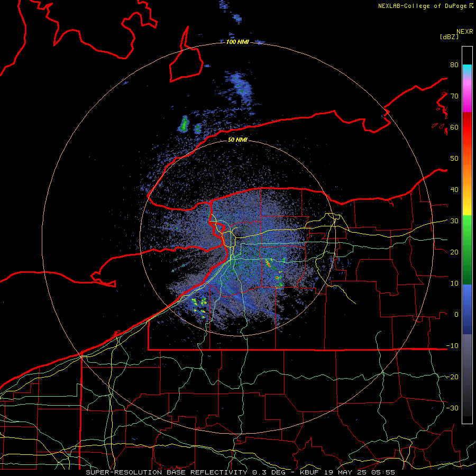
Task: Click the SUPER-RESOLUTION BASE REFLECTIVITY caption text
Action: point(167,472)
